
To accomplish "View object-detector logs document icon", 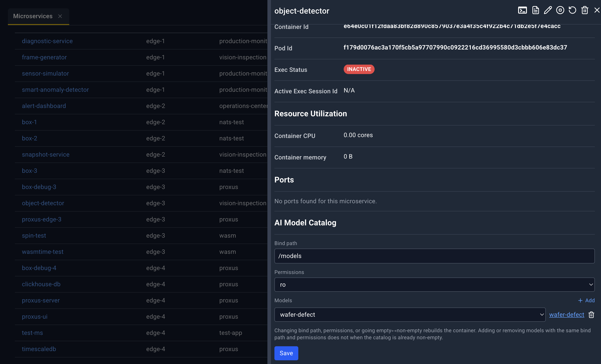I will click(535, 10).
